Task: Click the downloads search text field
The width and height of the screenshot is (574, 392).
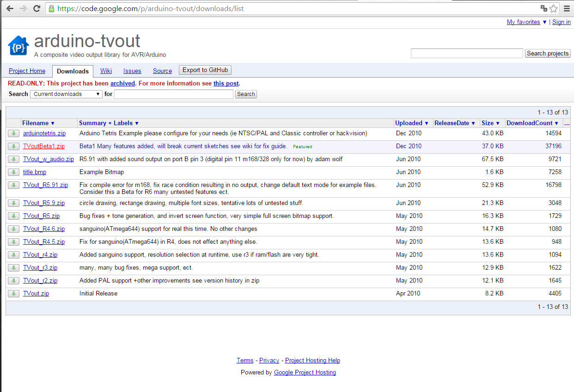Action: (x=174, y=94)
